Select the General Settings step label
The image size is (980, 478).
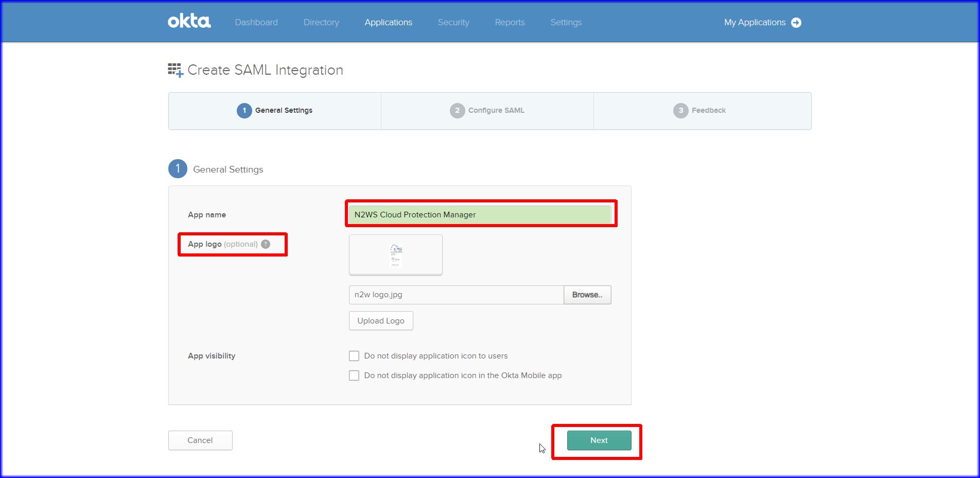(284, 110)
